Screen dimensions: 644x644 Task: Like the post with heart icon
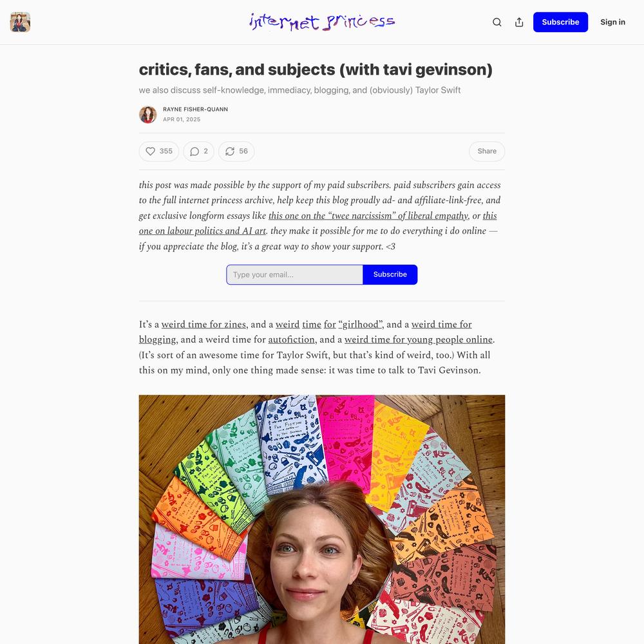point(159,151)
